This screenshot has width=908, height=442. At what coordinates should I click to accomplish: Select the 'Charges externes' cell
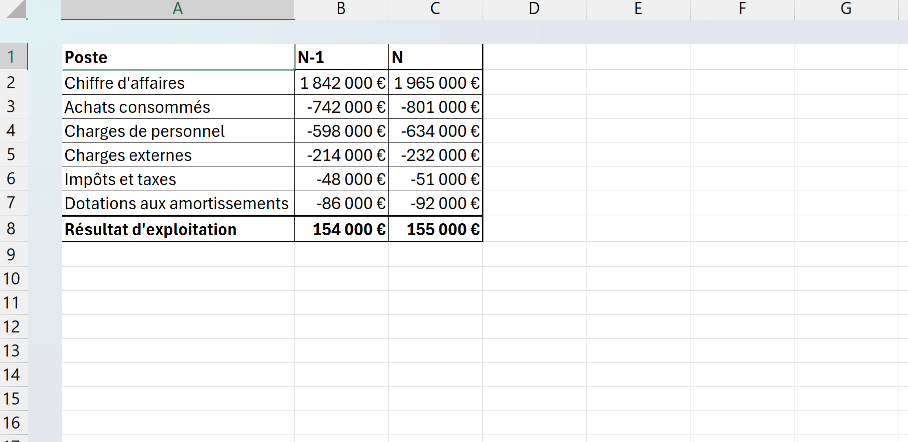[x=178, y=155]
